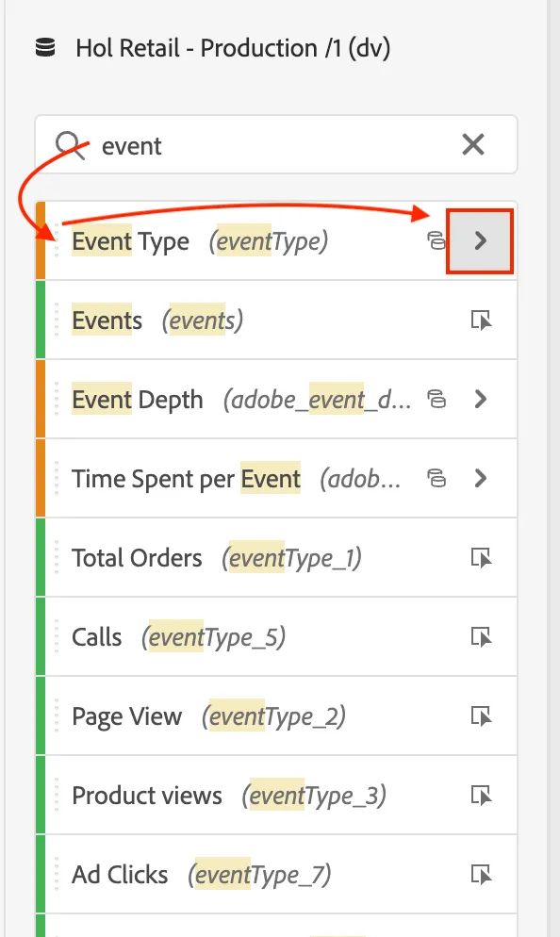Expand the Event Depth chevron
Viewport: 560px width, 937px height.
480,399
